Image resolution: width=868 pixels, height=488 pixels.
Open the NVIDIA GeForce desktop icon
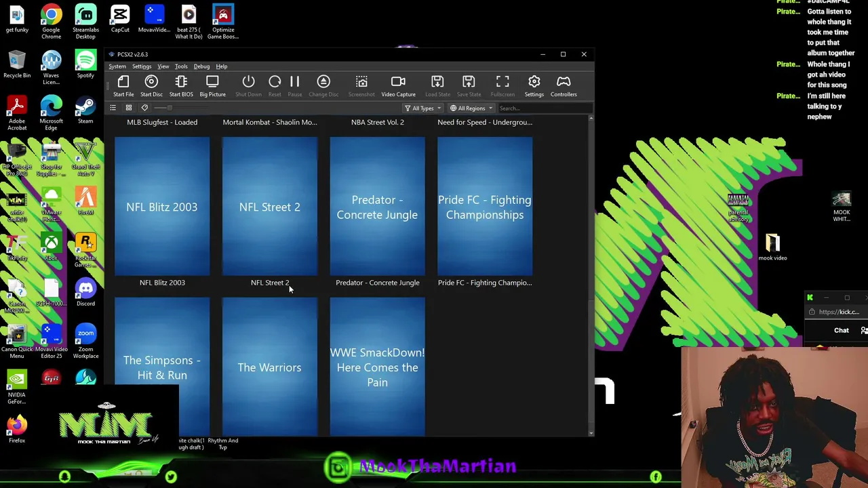click(17, 387)
